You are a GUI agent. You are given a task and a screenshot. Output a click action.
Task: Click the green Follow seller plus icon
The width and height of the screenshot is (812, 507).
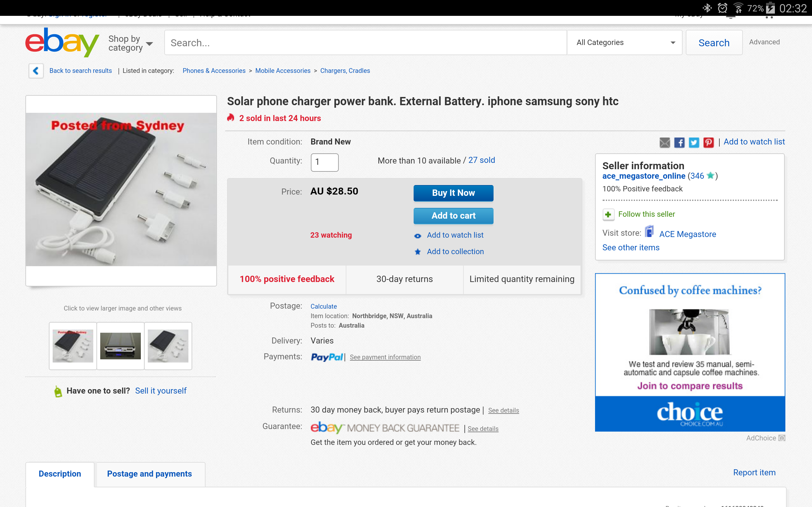coord(608,214)
